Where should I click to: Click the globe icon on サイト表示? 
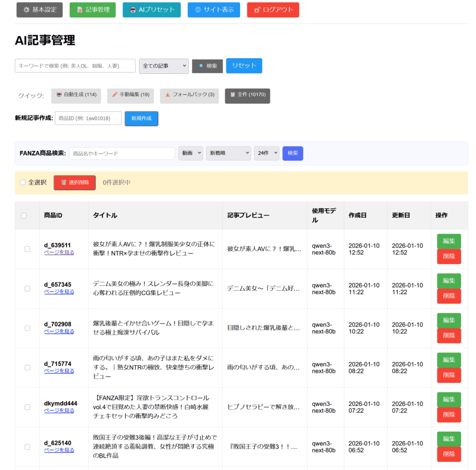(198, 10)
